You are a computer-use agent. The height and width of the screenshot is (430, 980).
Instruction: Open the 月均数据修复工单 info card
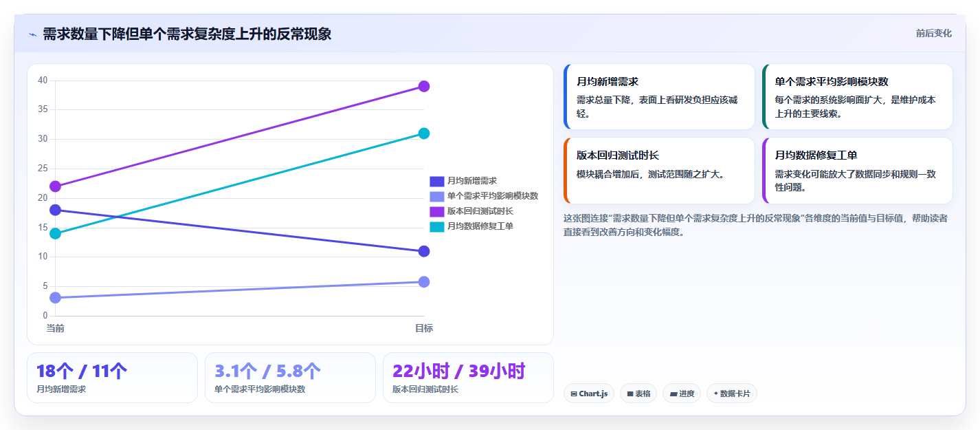coord(858,171)
